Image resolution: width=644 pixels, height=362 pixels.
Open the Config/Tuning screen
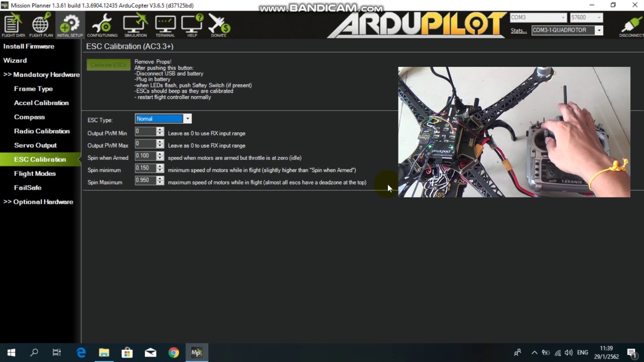point(102,26)
